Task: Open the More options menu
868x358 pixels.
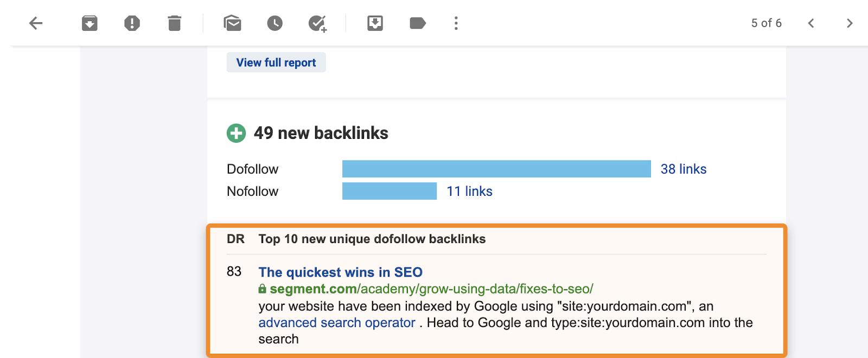Action: [x=456, y=23]
